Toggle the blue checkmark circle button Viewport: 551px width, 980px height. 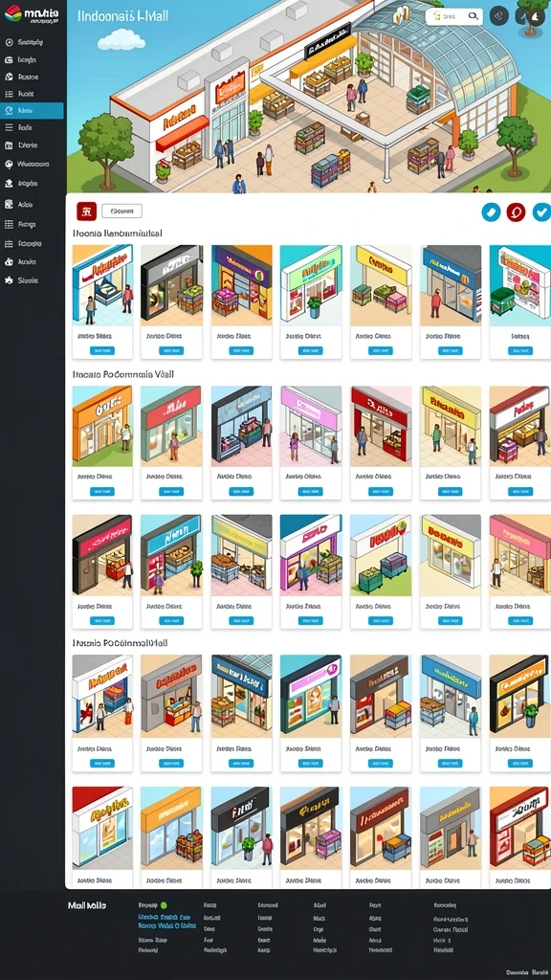coord(541,212)
